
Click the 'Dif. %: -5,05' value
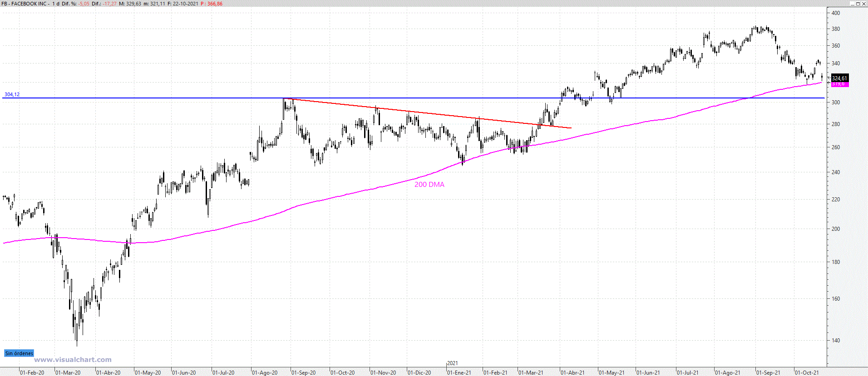click(x=75, y=4)
